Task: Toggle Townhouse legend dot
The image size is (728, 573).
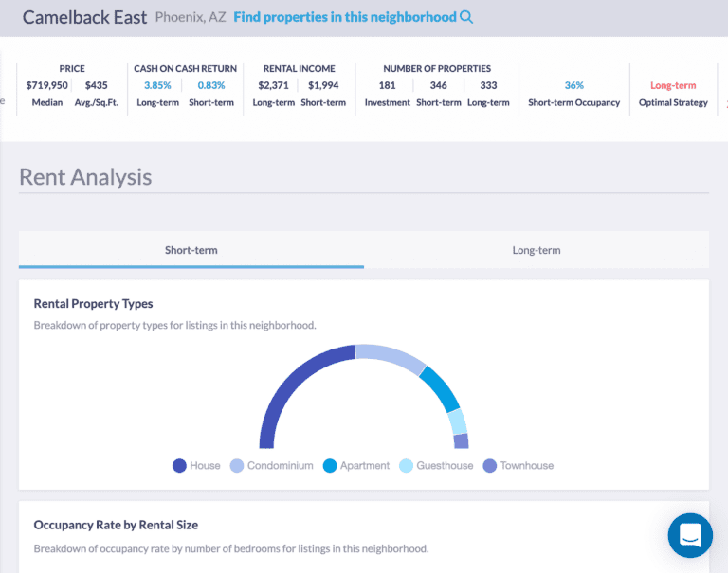Action: click(x=489, y=465)
